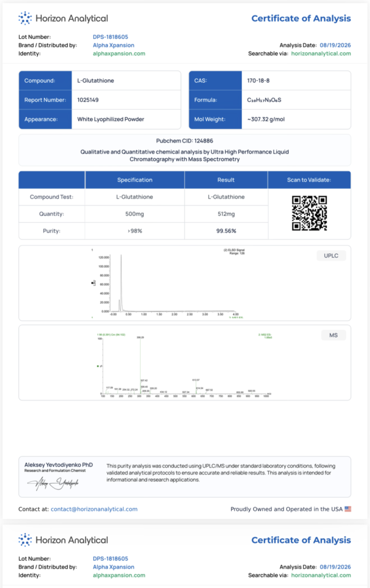The width and height of the screenshot is (370, 588).
Task: Click the Purity: row label
Action: coord(51,231)
